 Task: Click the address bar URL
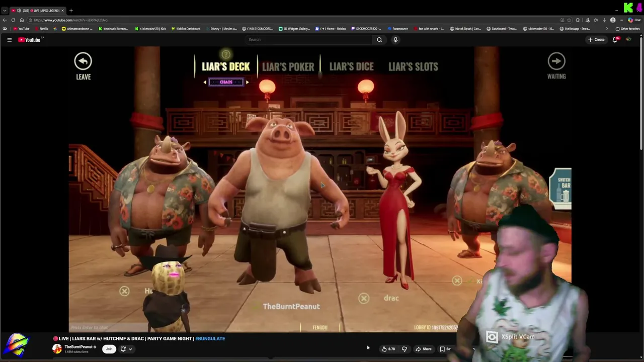pyautogui.click(x=70, y=20)
